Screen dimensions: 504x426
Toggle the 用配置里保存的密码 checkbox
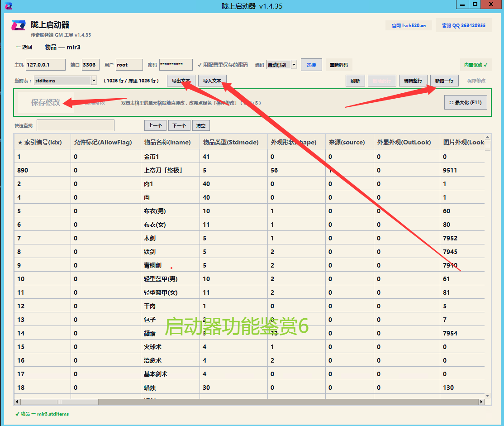pos(223,65)
